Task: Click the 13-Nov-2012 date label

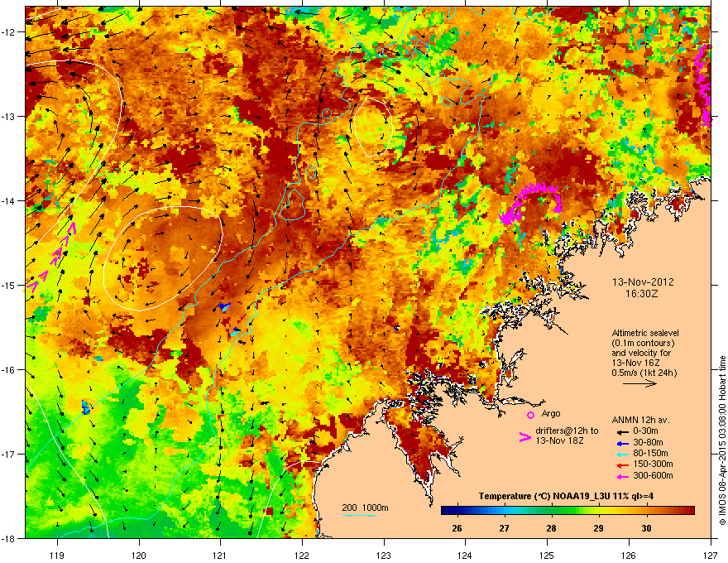Action: [643, 282]
